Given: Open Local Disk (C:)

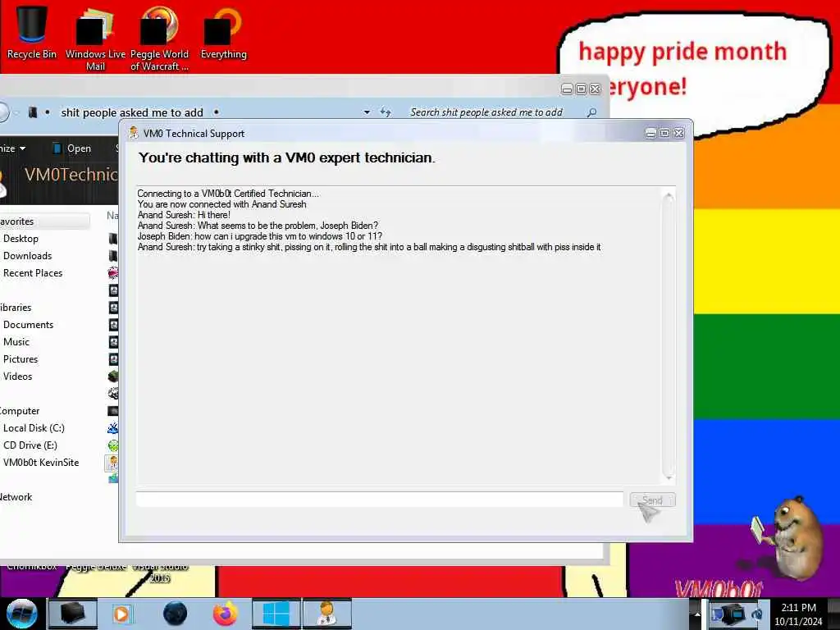Looking at the screenshot, I should click(34, 428).
